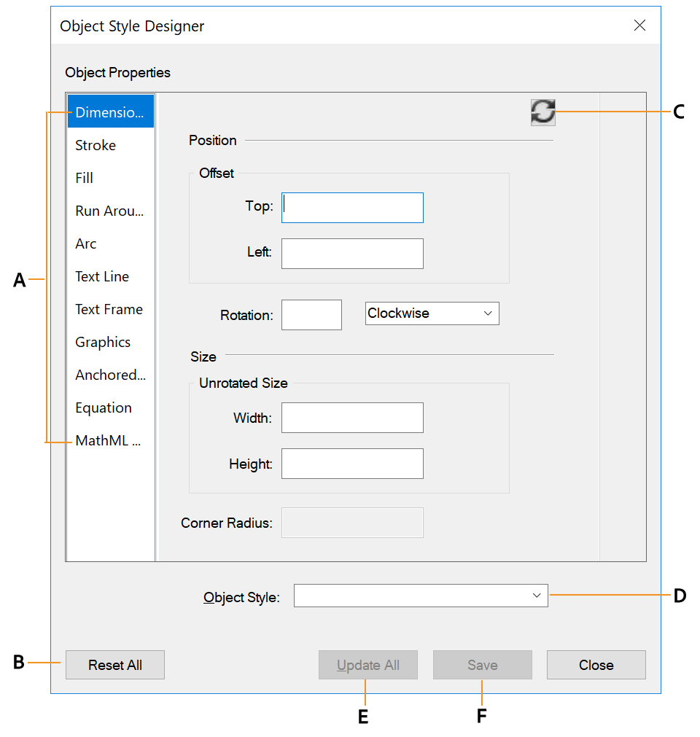View the Text Line settings

click(x=102, y=276)
